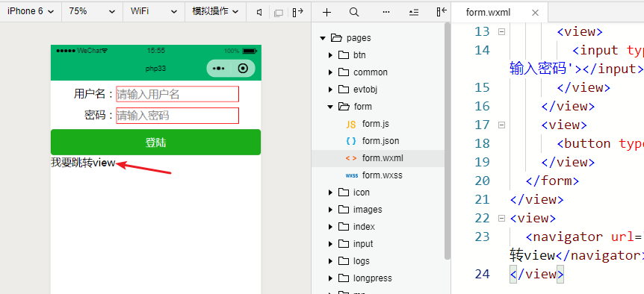The height and width of the screenshot is (294, 644).
Task: Click the detach simulator window icon
Action: 279,13
